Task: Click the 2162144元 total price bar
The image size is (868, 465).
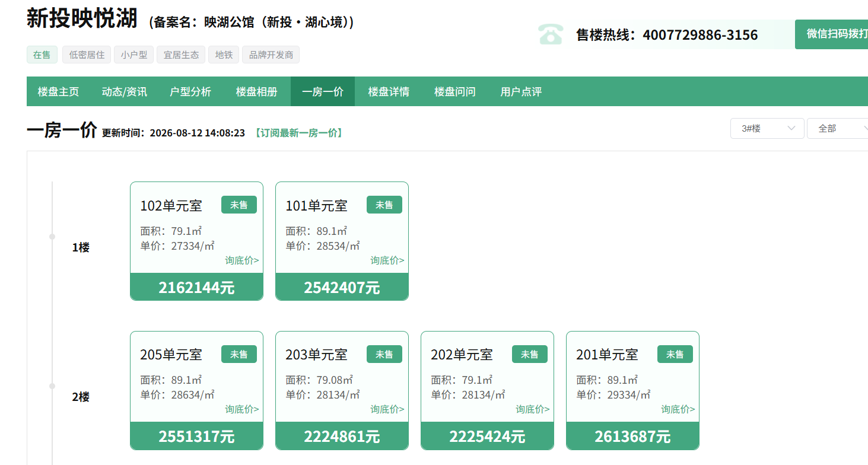Action: coord(196,287)
